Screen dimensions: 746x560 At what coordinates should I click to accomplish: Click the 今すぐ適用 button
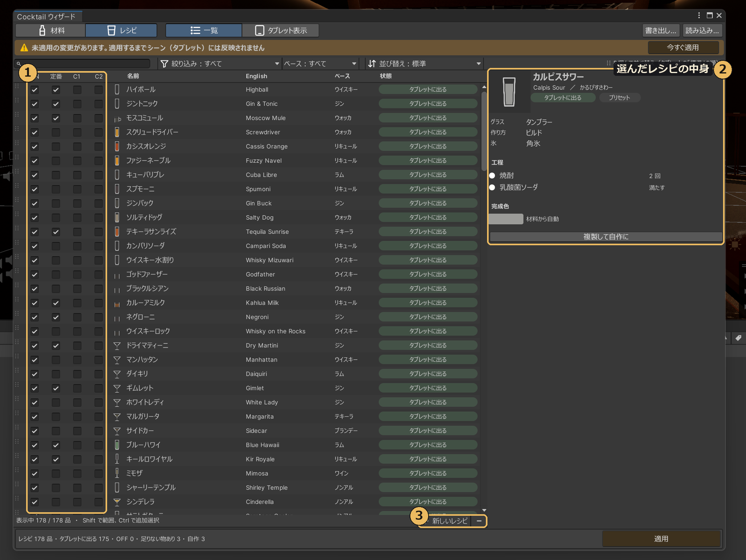coord(683,48)
